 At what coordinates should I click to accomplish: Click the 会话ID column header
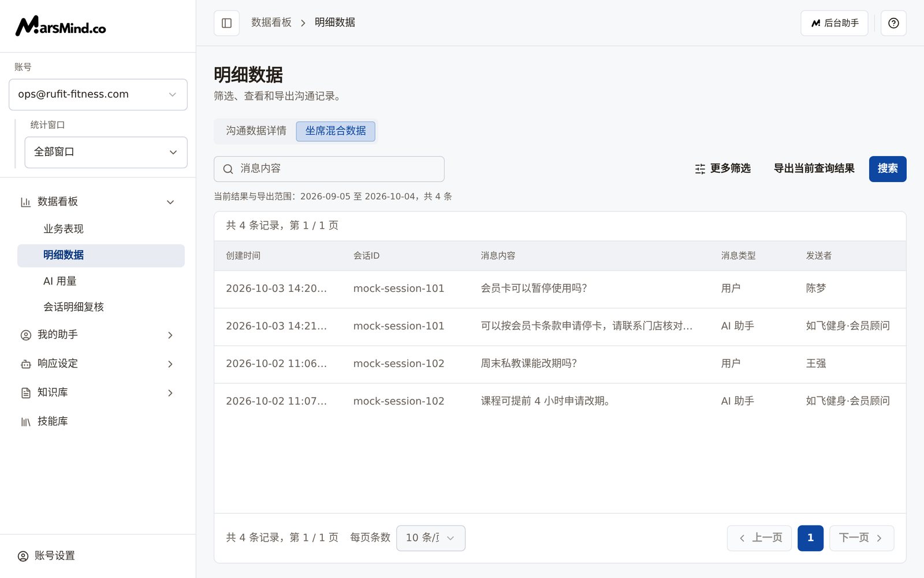pyautogui.click(x=366, y=255)
